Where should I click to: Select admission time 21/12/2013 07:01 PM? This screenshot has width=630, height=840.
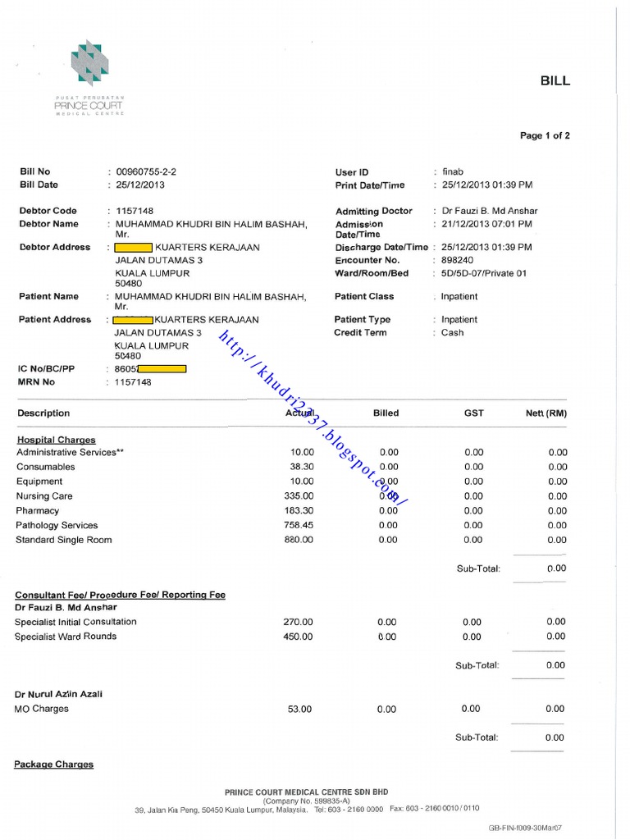point(487,224)
